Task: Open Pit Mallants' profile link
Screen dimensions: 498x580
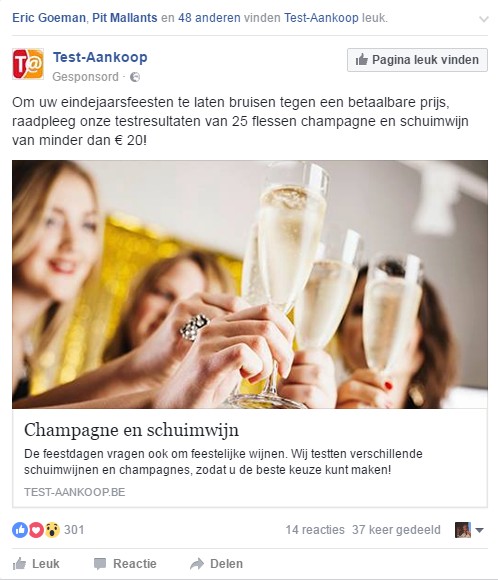Action: click(x=125, y=18)
